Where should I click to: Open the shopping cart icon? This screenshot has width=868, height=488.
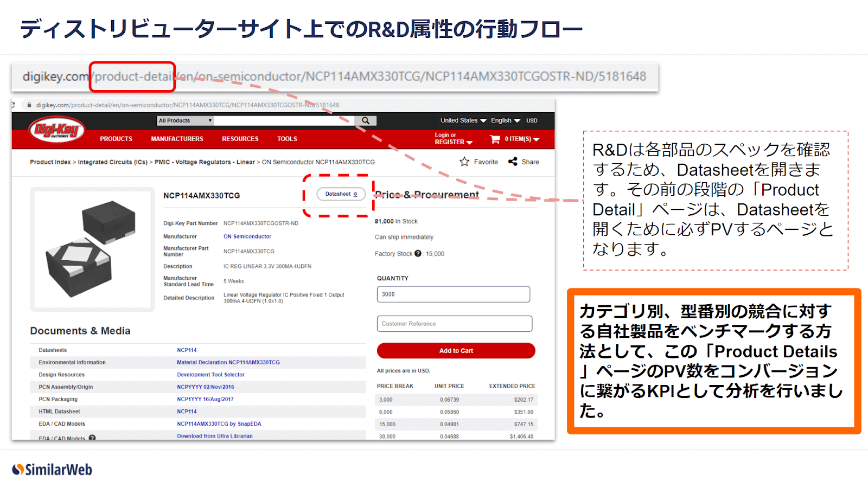(495, 139)
